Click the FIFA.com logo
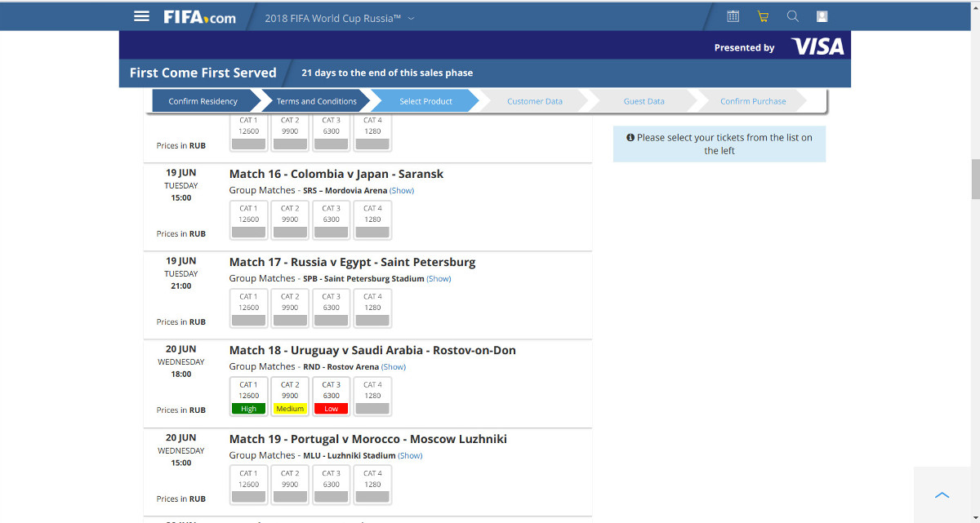 tap(199, 17)
